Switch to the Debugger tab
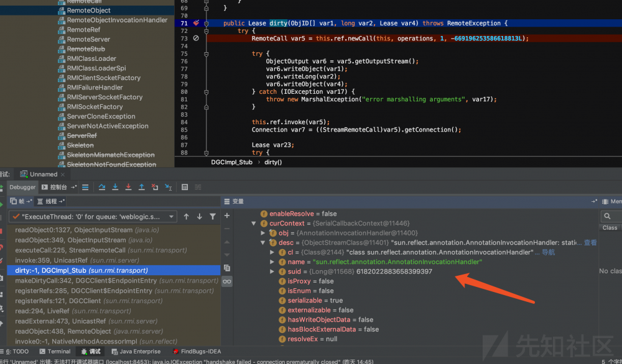Viewport: 622px width, 364px height. click(x=22, y=187)
